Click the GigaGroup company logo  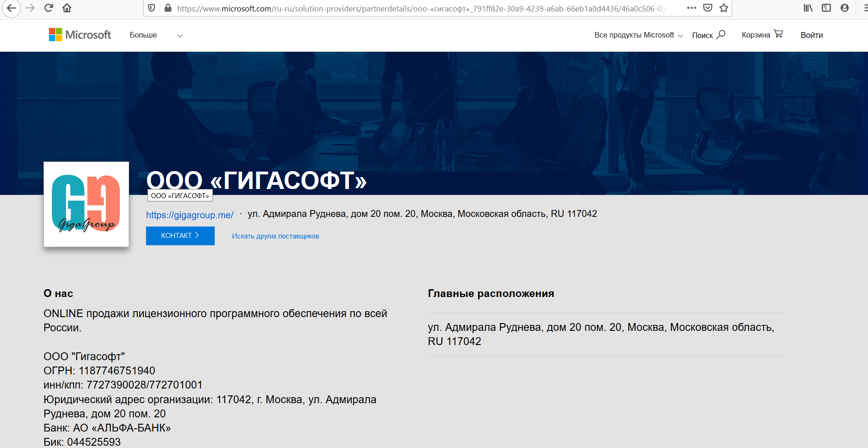tap(86, 204)
